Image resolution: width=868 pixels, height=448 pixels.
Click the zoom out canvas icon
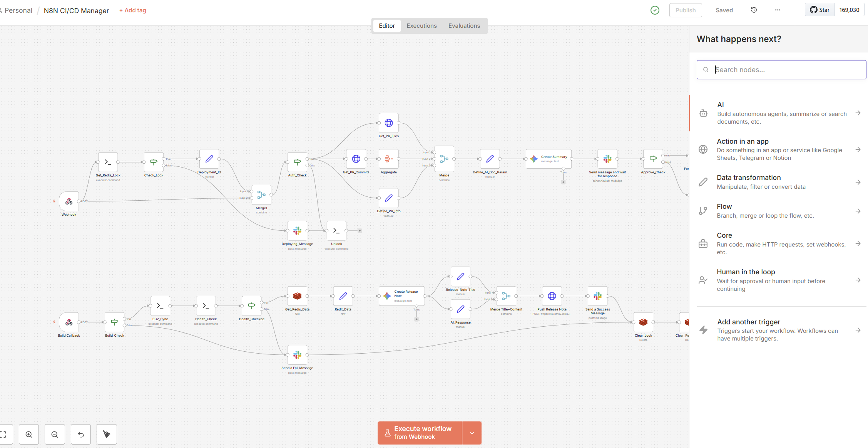coord(55,435)
